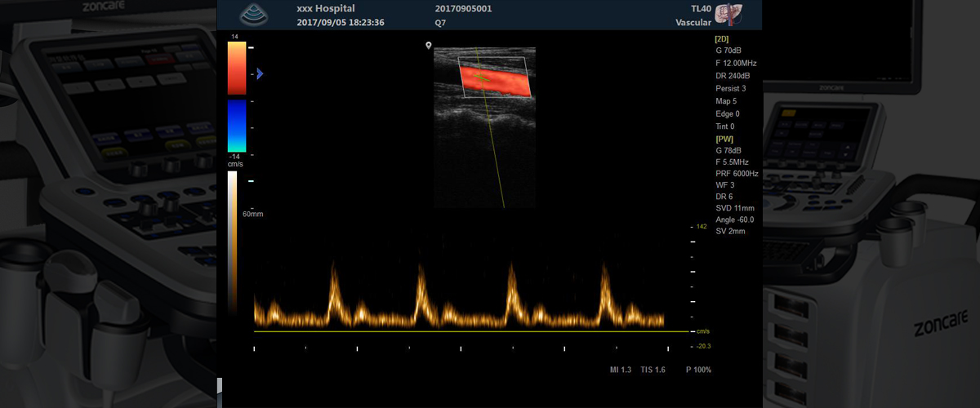Click the probe orientation marker above image
This screenshot has width=980, height=408.
click(x=428, y=47)
